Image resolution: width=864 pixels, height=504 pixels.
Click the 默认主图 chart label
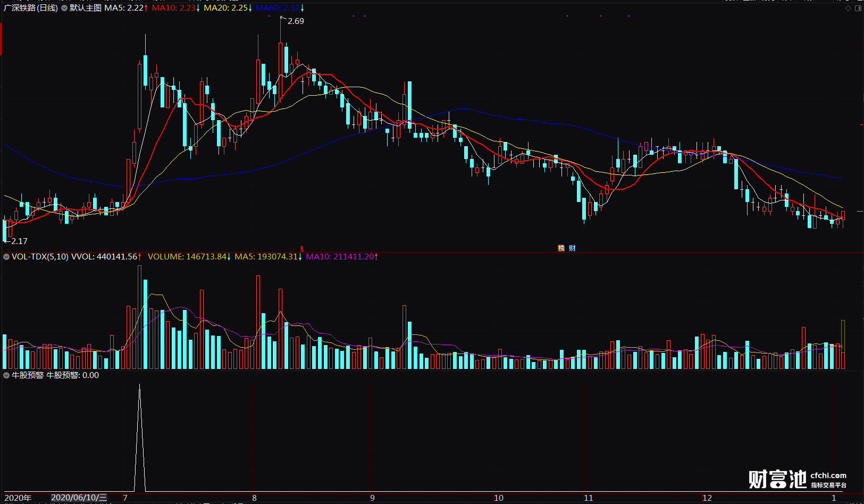[86, 8]
